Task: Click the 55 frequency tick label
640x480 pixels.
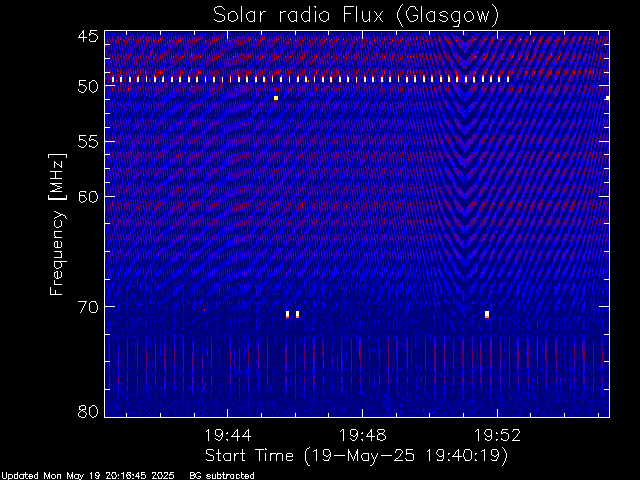Action: [x=88, y=142]
